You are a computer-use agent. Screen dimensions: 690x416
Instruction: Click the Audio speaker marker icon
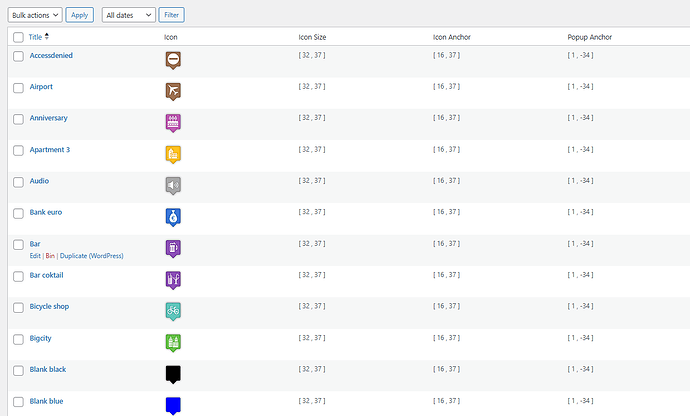(x=173, y=185)
